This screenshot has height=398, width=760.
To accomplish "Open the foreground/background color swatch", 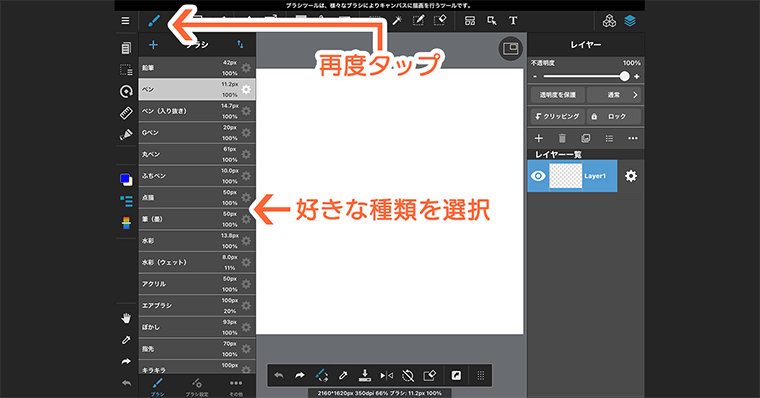I will point(126,179).
